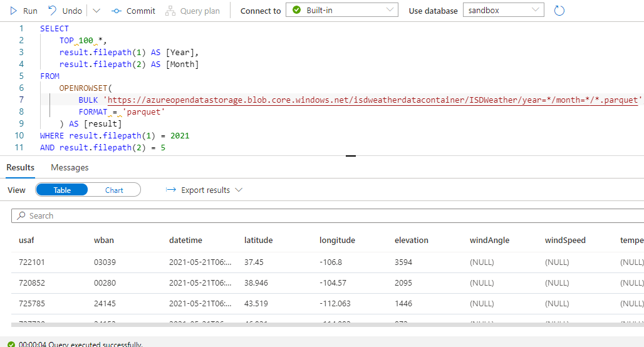The height and width of the screenshot is (347, 644).
Task: Commit the script changes
Action: 133,11
